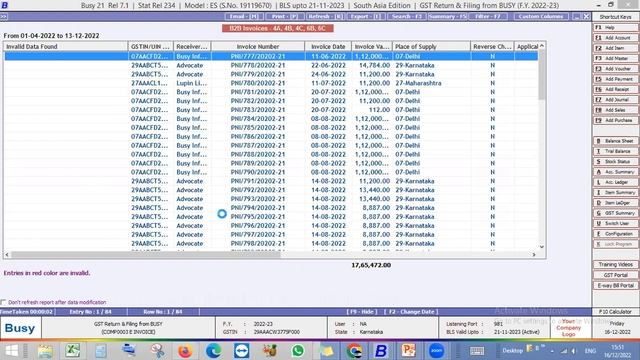The image size is (640, 360).
Task: Open PowerPoint from the taskbar
Action: pos(409,351)
